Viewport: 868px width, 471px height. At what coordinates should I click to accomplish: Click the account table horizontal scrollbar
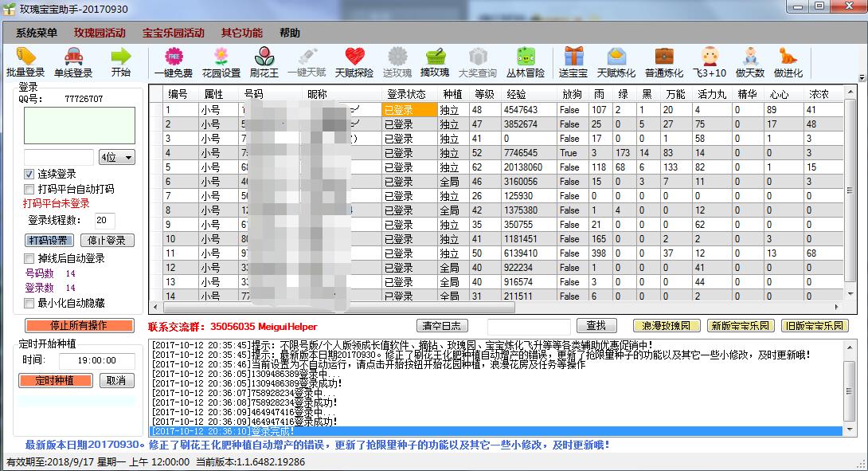click(494, 307)
